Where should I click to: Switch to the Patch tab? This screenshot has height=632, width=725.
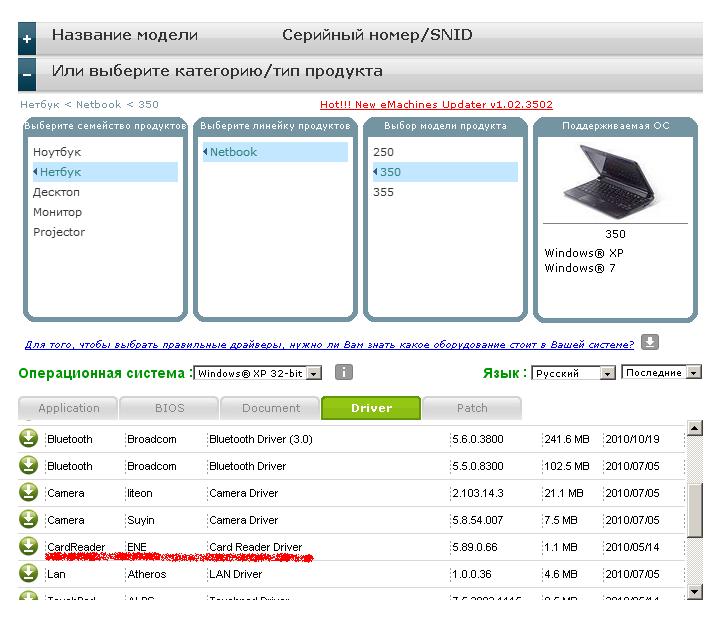click(472, 408)
